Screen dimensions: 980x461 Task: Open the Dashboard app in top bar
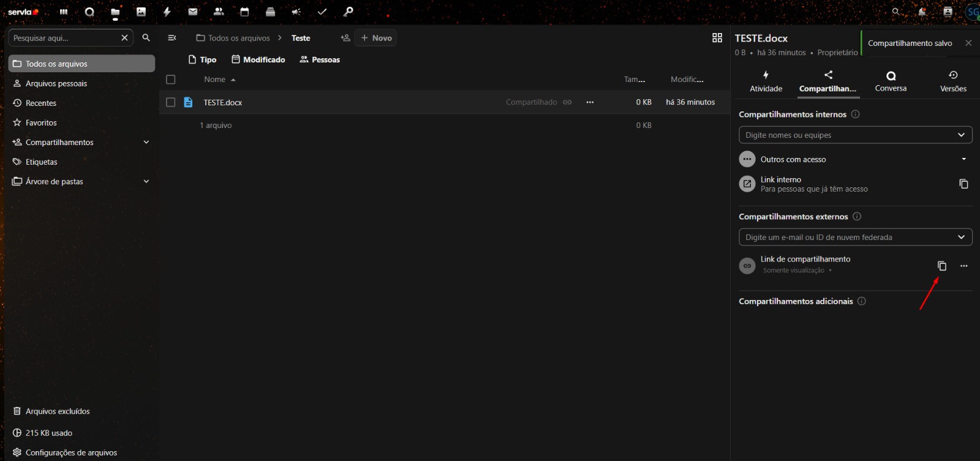[x=64, y=12]
